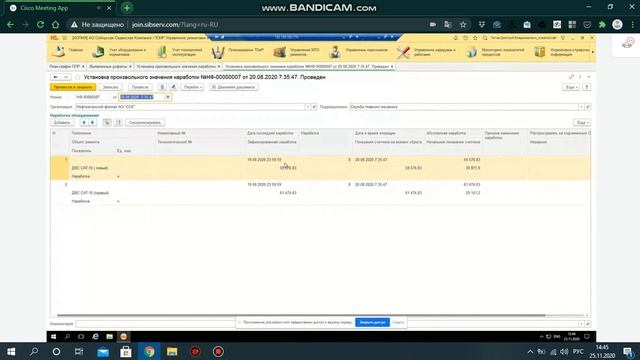Reload the page in the browser
640x360 pixels.
click(40, 24)
